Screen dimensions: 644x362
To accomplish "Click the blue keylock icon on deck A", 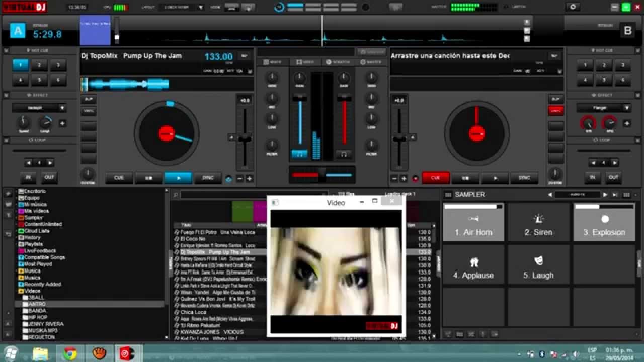I will point(229,178).
